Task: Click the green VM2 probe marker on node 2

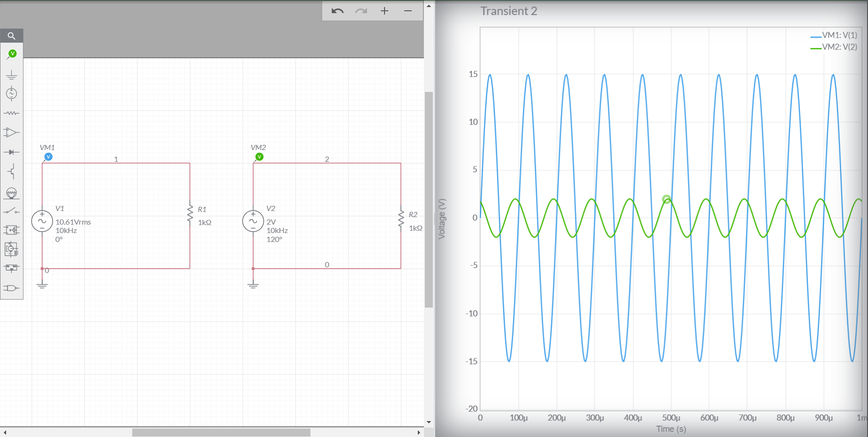Action: click(x=259, y=157)
